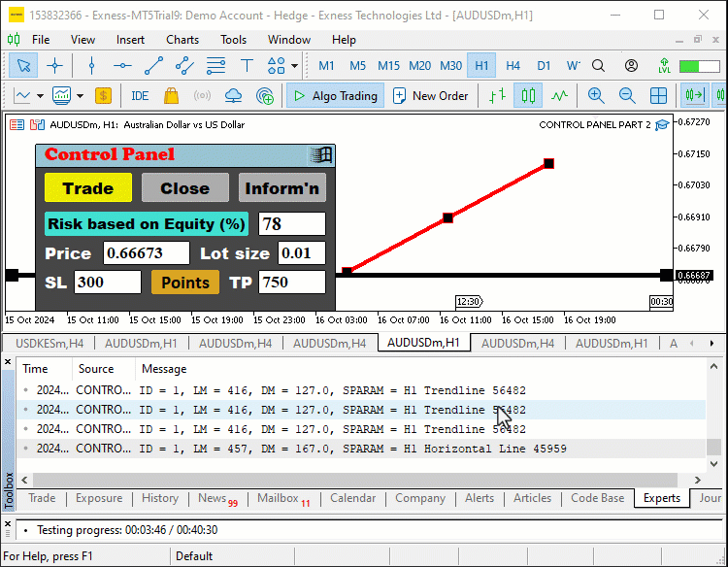
Task: Tile chart windows with grid icon
Action: coord(658,96)
